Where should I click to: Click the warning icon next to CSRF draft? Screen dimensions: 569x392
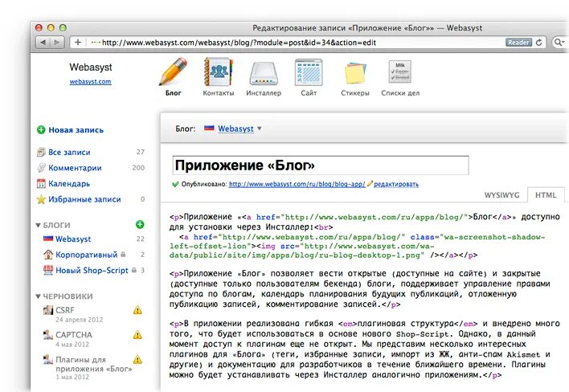click(137, 310)
